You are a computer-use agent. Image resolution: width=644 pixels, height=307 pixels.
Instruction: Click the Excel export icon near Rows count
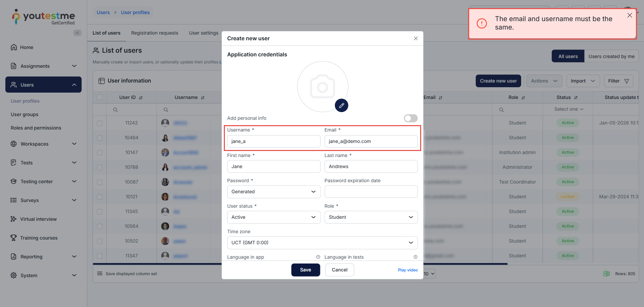(x=607, y=274)
